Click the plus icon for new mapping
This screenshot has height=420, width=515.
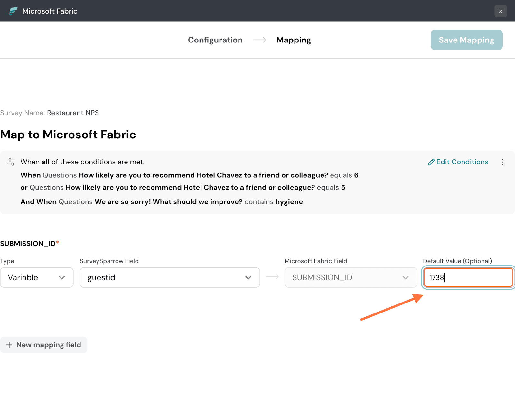[9, 345]
